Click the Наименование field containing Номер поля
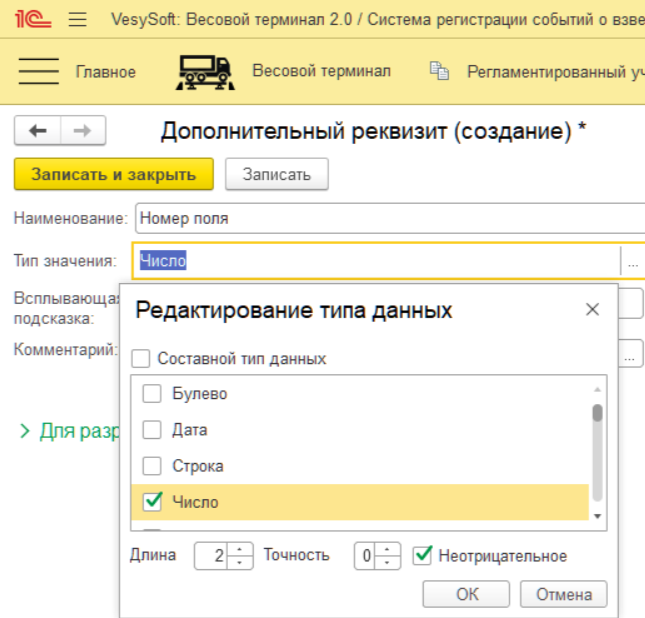This screenshot has width=645, height=618. click(x=390, y=217)
